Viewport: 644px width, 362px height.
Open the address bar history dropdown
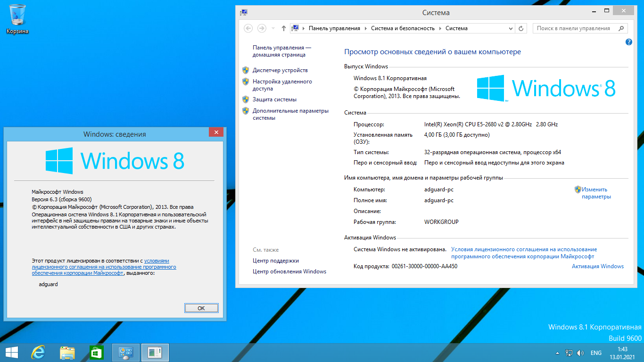click(511, 28)
